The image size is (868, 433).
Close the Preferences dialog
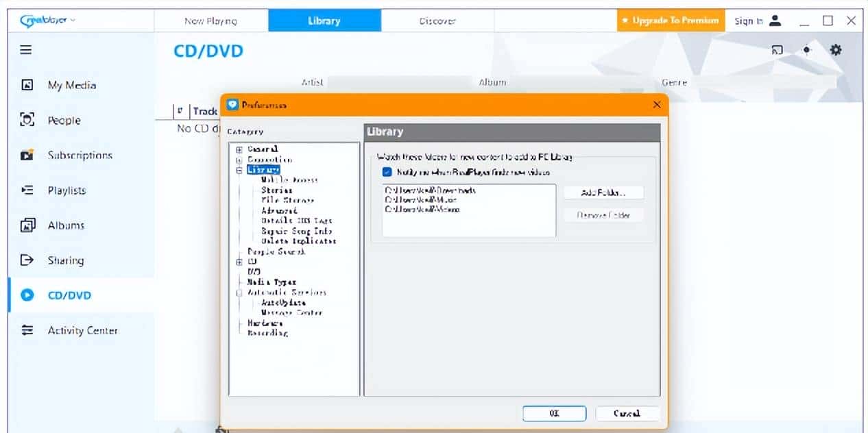pos(657,105)
